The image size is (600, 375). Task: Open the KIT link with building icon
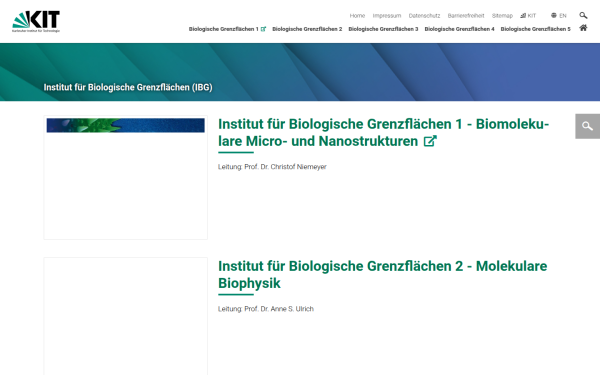click(528, 16)
